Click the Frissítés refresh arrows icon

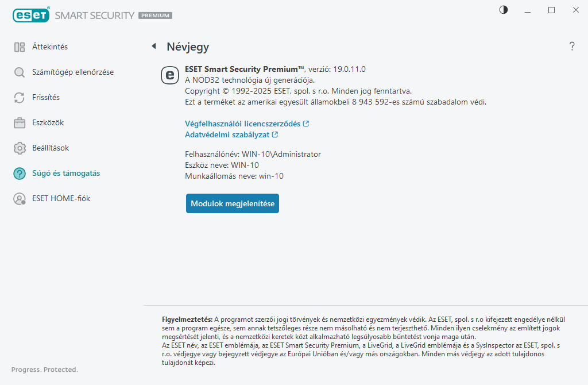tap(20, 98)
